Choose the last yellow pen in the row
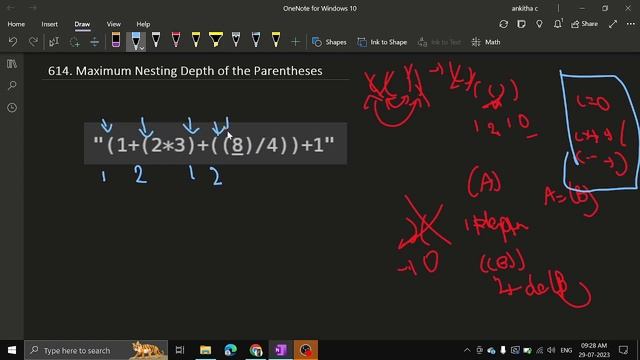This screenshot has width=640, height=360. tap(276, 40)
